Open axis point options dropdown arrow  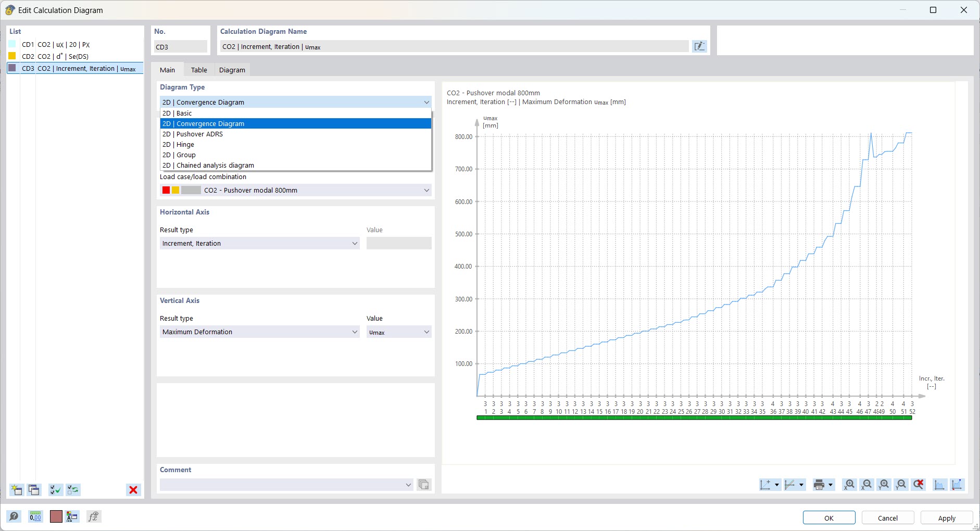[777, 485]
